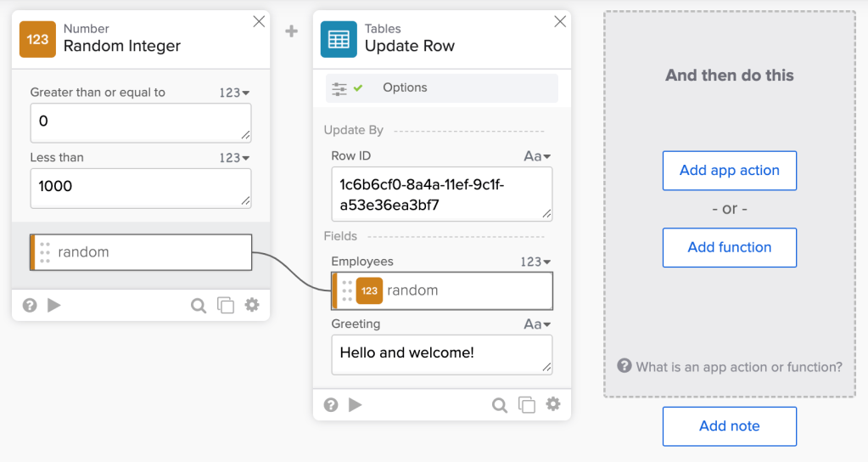
Task: Click the search icon on Random Integer card
Action: click(x=199, y=306)
